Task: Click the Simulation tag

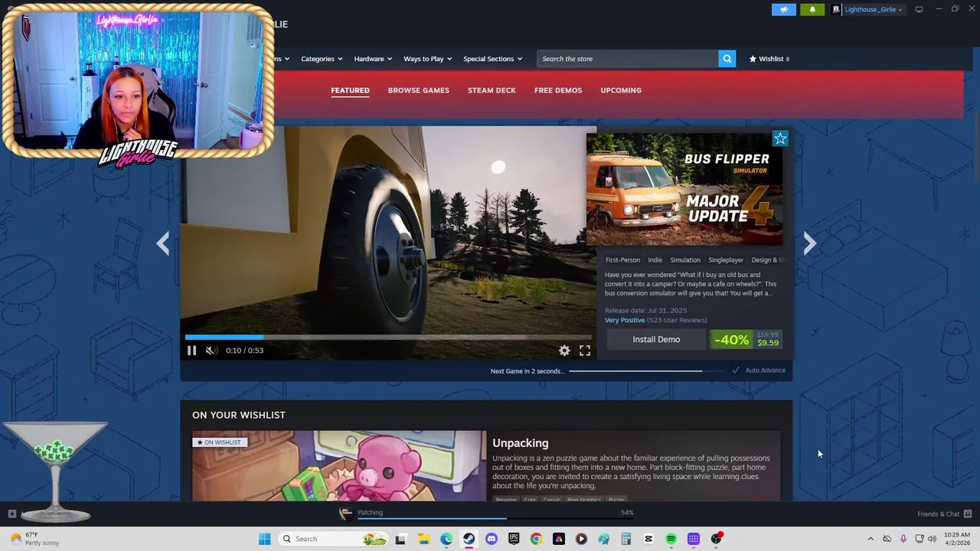Action: (x=685, y=260)
